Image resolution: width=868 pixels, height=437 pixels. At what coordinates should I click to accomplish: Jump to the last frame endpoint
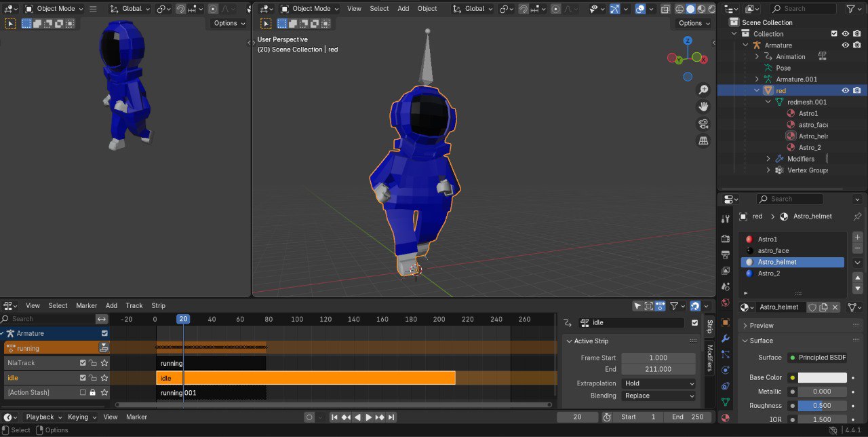(391, 417)
